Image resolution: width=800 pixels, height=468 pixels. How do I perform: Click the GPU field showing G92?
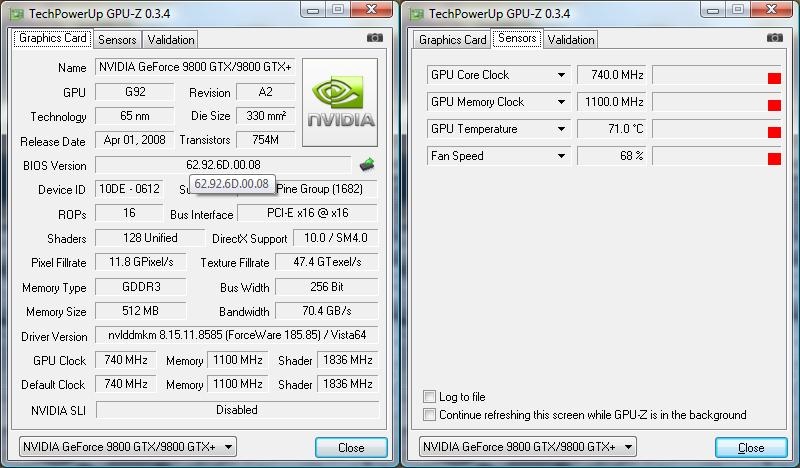135,92
